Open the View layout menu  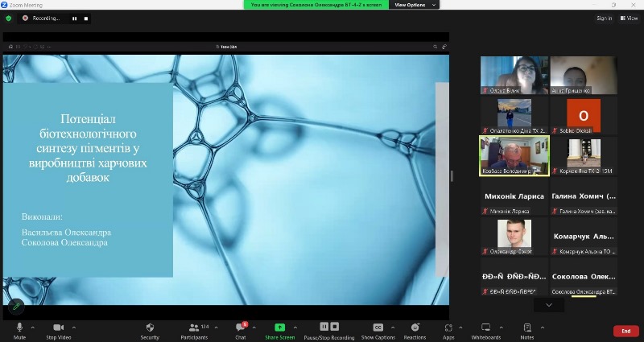[x=630, y=18]
